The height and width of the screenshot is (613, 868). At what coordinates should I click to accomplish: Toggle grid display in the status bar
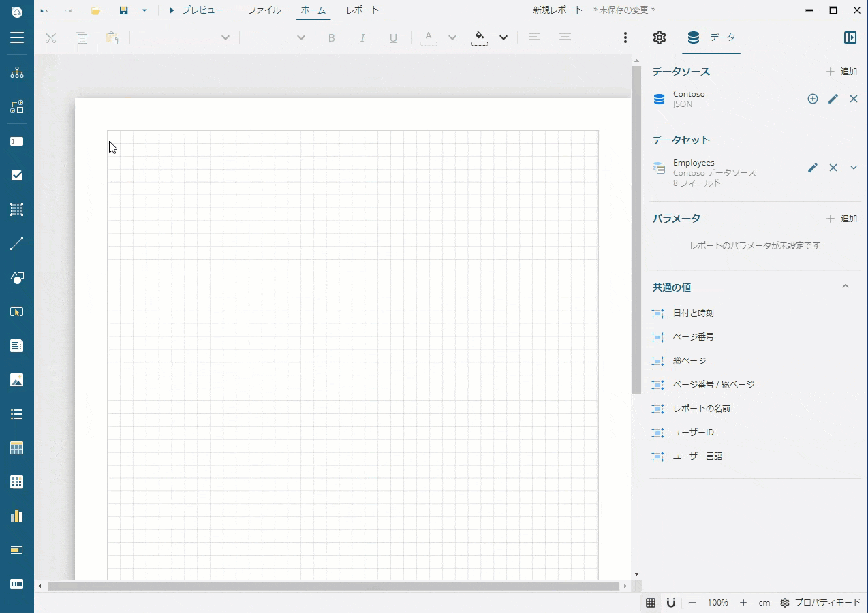[651, 603]
